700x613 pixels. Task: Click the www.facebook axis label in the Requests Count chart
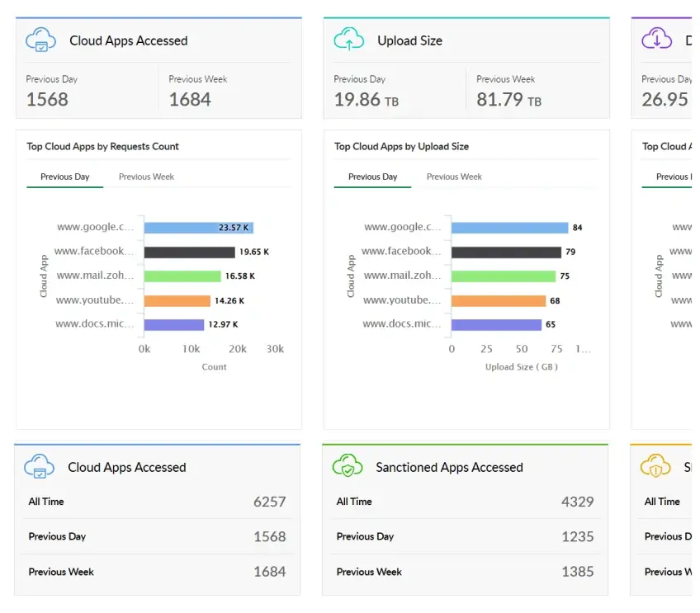(94, 251)
